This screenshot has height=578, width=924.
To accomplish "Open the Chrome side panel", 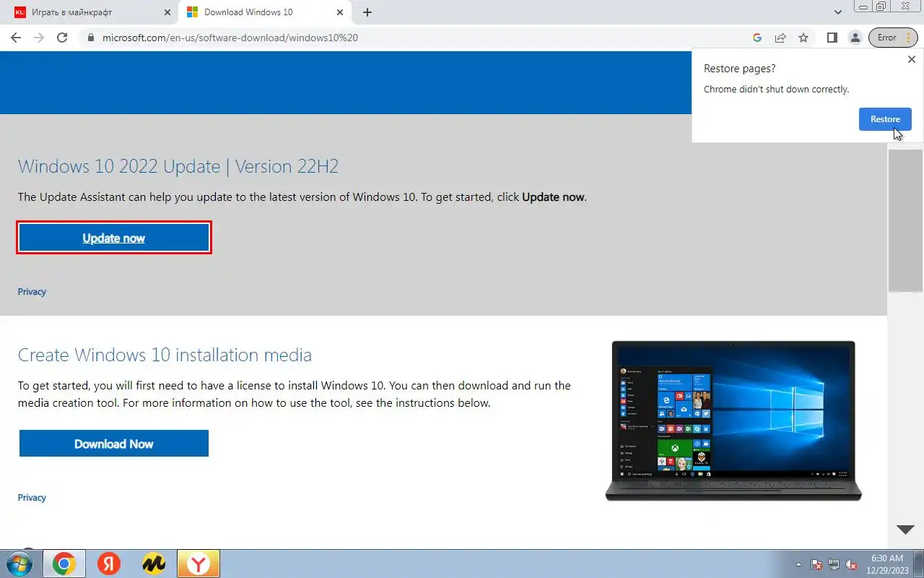I will click(x=832, y=38).
